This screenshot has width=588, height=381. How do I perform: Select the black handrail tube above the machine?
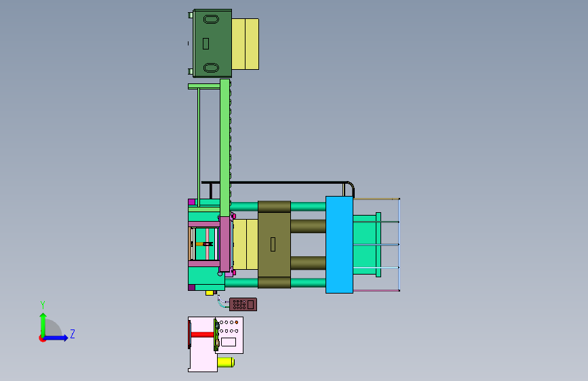[277, 182]
